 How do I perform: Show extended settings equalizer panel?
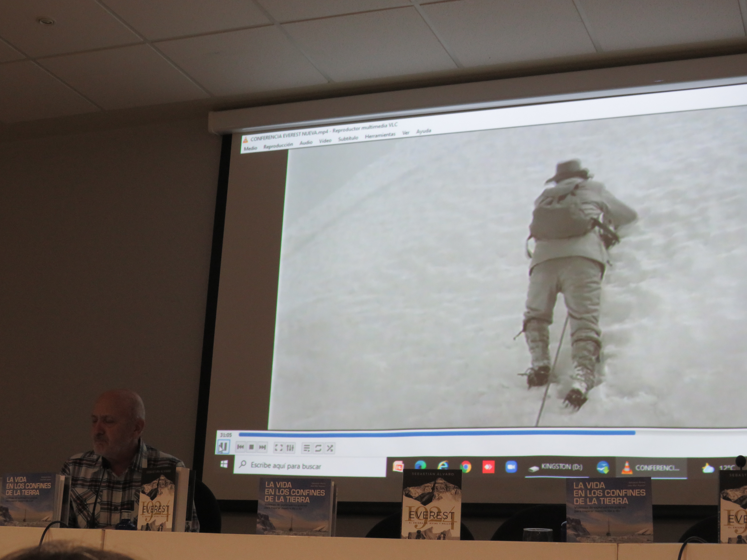(x=290, y=448)
